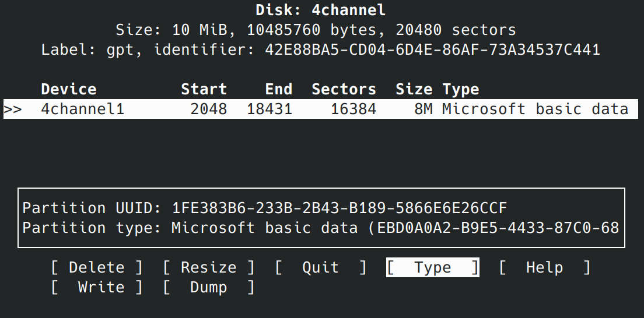Select the Delete menu option
Viewport: 644px width, 318px height.
pos(96,267)
